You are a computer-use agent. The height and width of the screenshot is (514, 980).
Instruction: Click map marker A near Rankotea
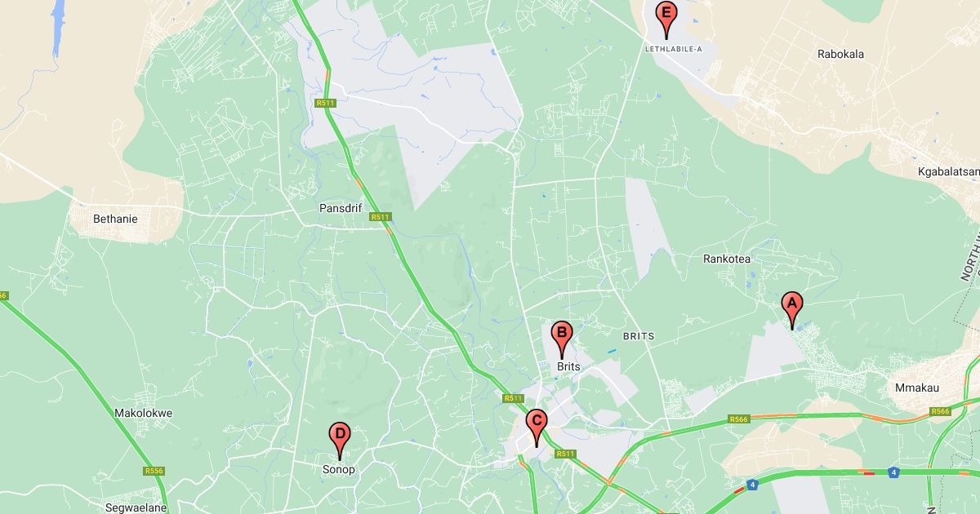[x=791, y=310]
